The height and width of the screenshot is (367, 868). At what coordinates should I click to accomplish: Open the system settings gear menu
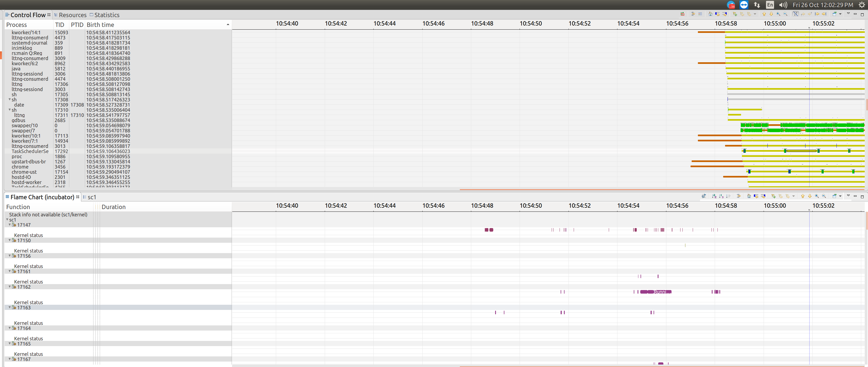[x=861, y=5]
